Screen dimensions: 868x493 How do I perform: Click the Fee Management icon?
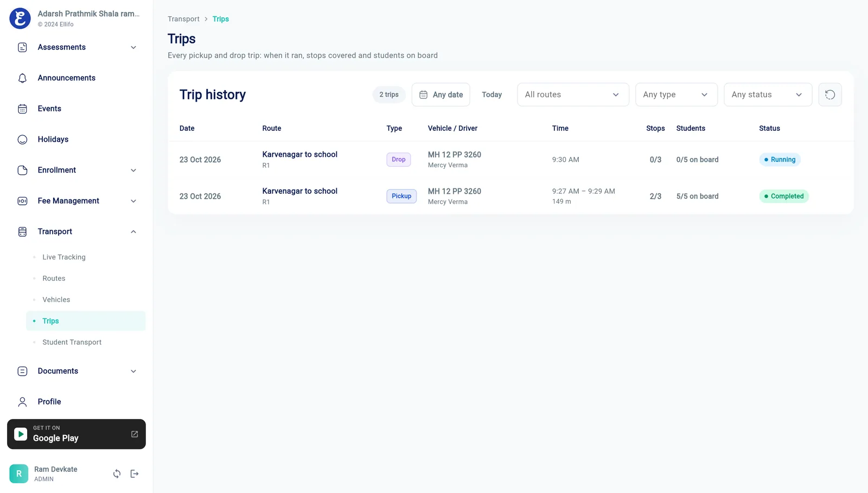(22, 201)
